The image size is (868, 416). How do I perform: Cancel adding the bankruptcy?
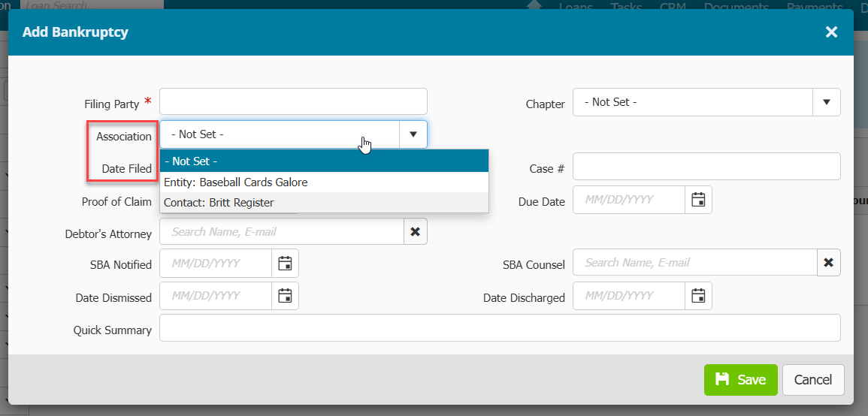click(x=813, y=380)
